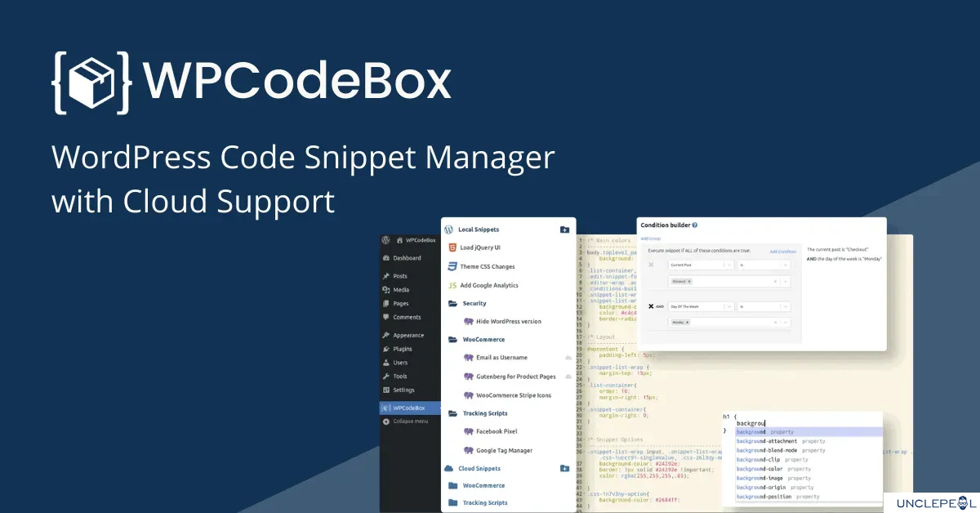Viewport: 980px width, 513px height.
Task: Click the plus icon beside Local Snippets
Action: tap(563, 230)
